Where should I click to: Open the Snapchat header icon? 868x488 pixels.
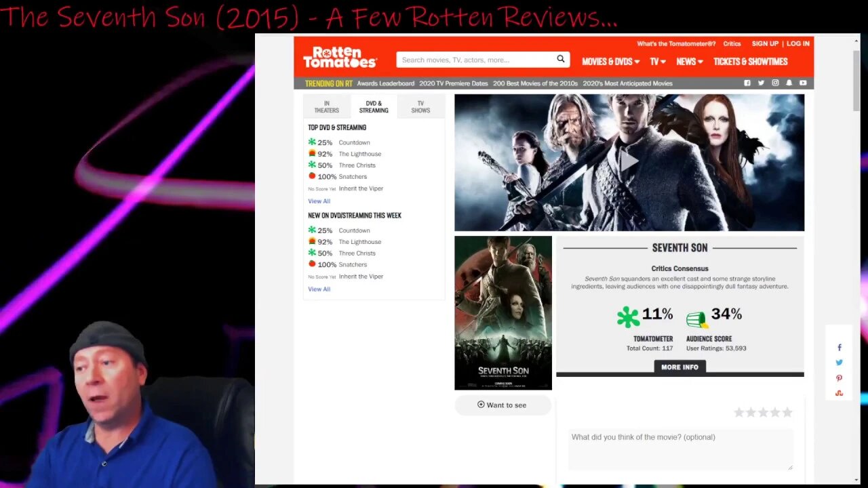[x=789, y=83]
